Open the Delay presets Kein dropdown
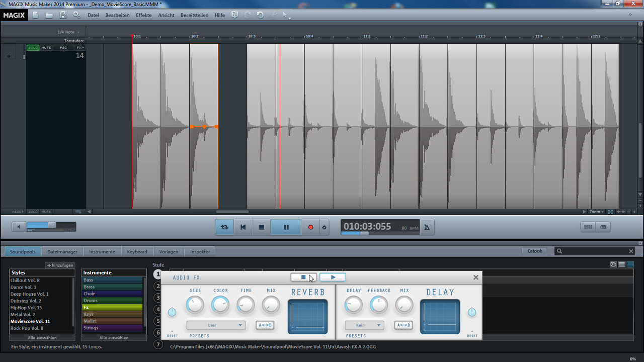The image size is (644, 362). click(x=364, y=325)
